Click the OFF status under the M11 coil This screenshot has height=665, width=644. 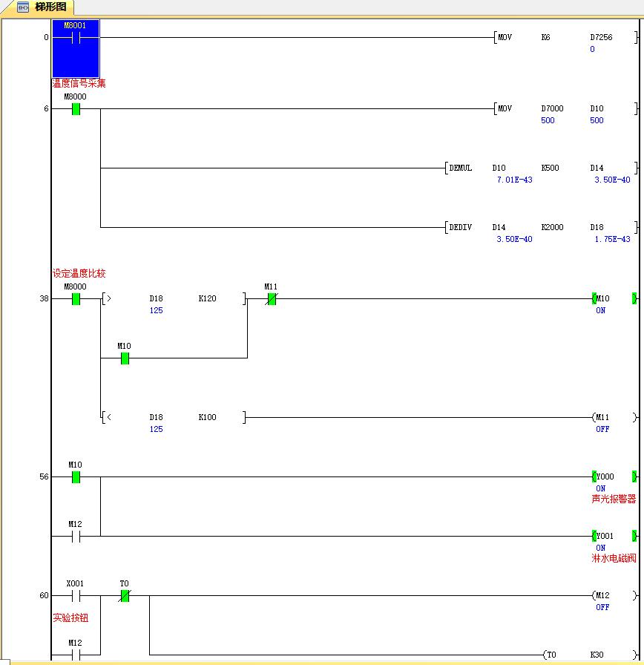tap(602, 429)
